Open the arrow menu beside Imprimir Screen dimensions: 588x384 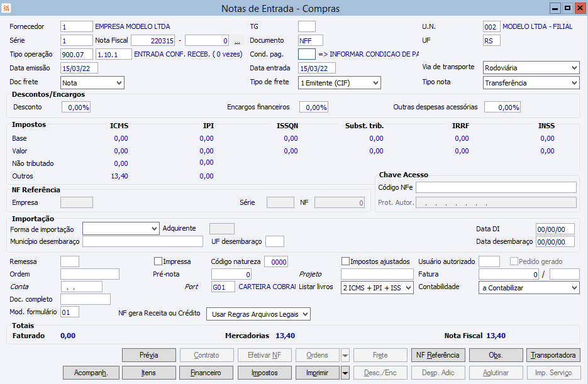(345, 373)
